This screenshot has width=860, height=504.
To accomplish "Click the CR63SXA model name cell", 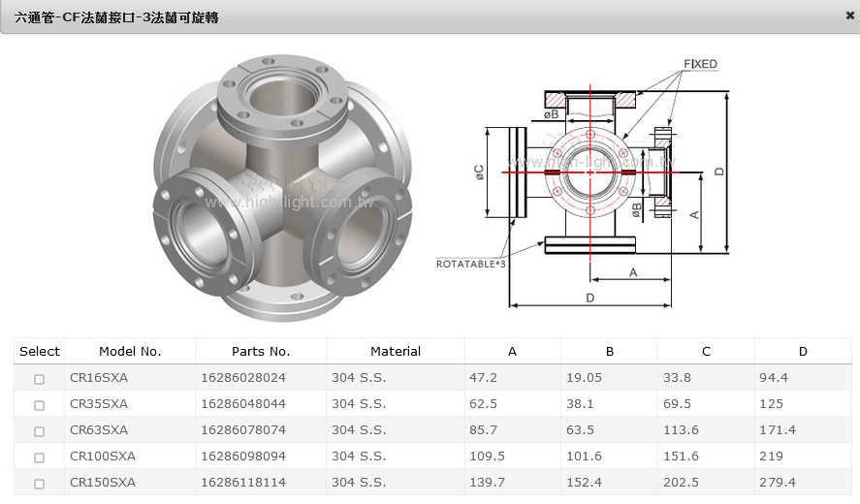I will (x=99, y=430).
